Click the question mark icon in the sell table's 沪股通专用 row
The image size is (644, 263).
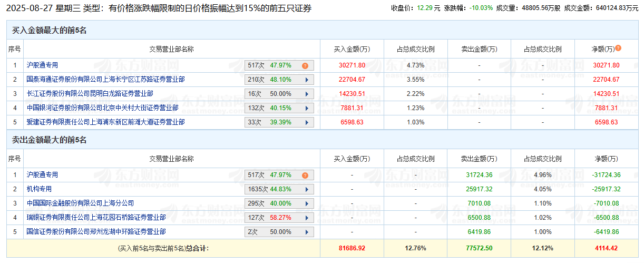[x=305, y=175]
